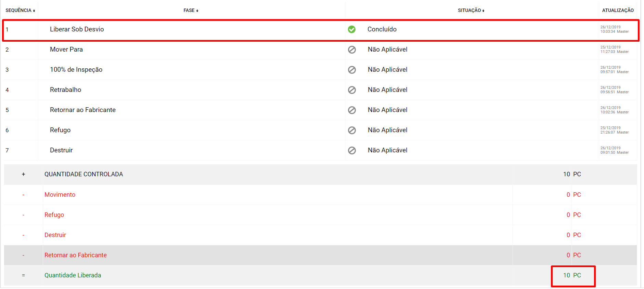The width and height of the screenshot is (644, 289).
Task: Click update timestamp 26/12/2019 10:03:34
Action: click(615, 29)
